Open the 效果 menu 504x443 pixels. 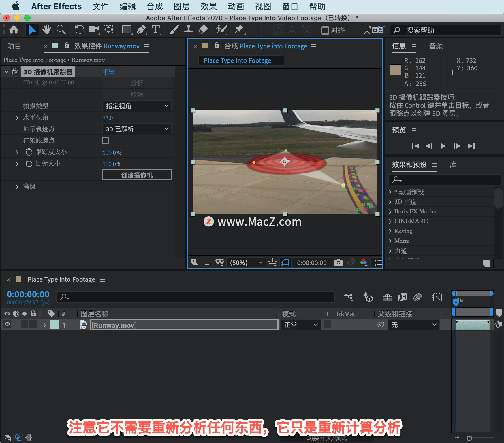point(209,6)
